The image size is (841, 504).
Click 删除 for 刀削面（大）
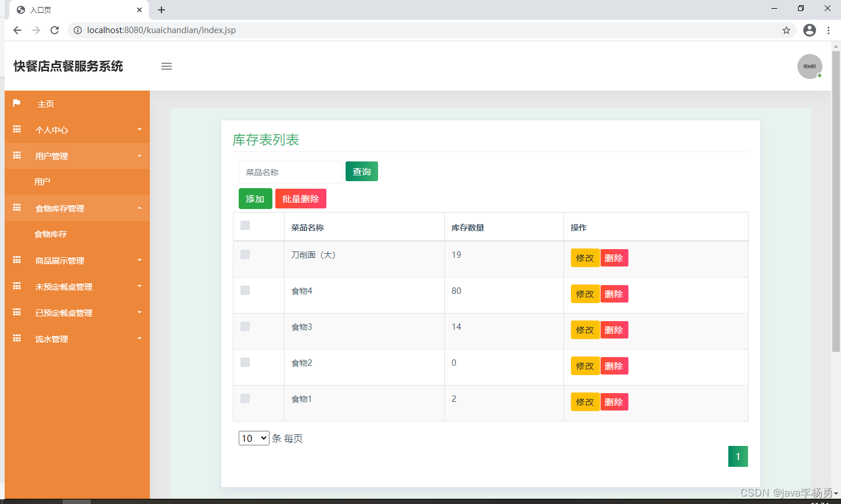pos(614,258)
